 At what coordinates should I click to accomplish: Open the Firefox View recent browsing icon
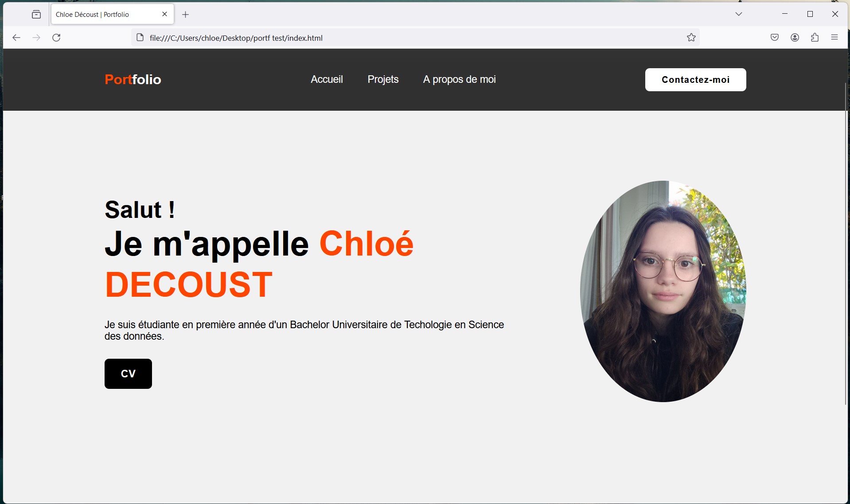(36, 15)
